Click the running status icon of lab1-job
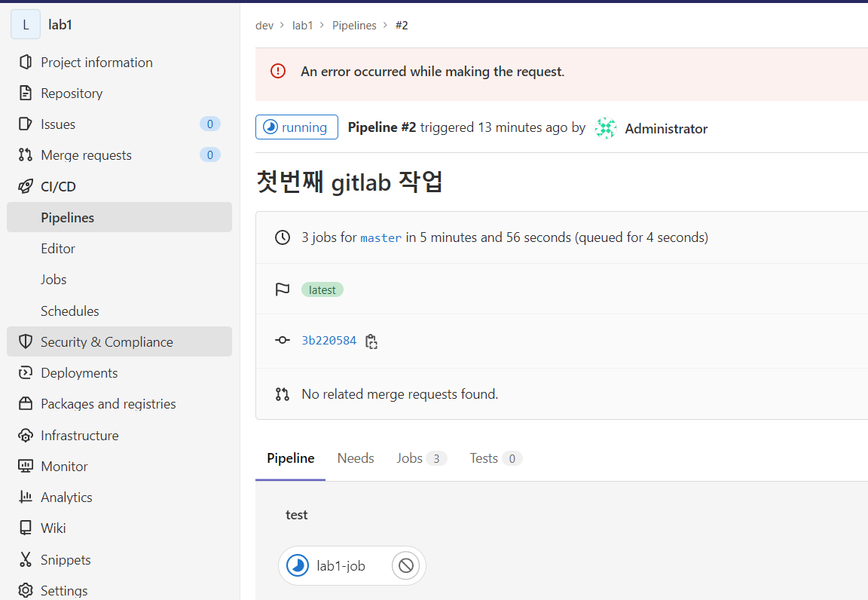868x600 pixels. (298, 565)
